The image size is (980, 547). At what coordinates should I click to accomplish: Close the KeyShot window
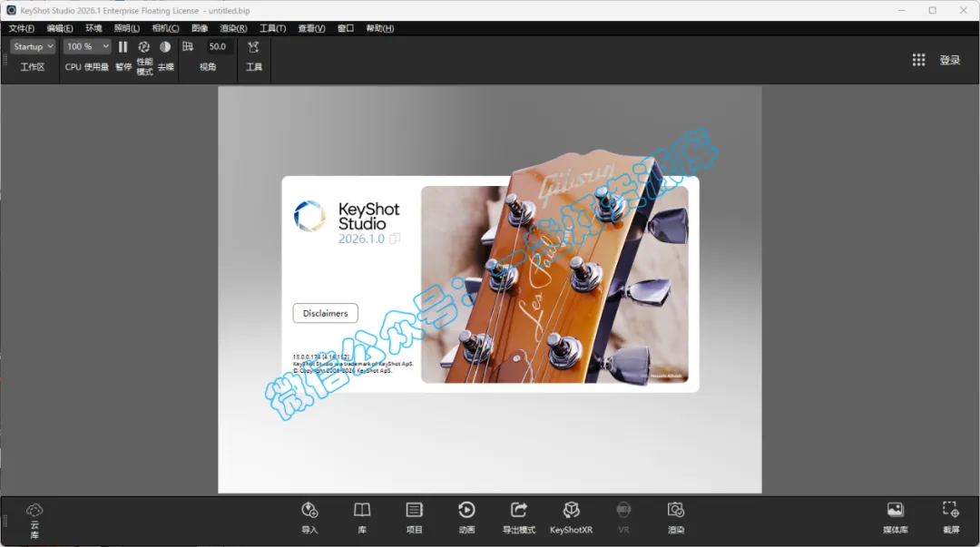(x=963, y=10)
